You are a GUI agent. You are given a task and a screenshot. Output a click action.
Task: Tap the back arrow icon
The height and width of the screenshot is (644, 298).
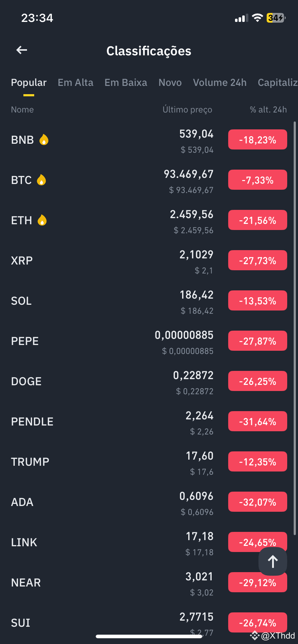click(22, 50)
